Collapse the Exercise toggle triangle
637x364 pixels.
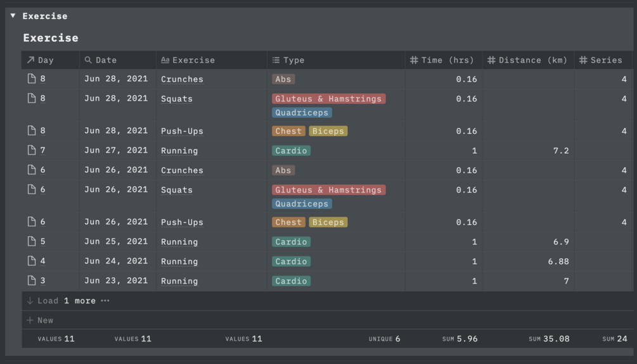13,16
